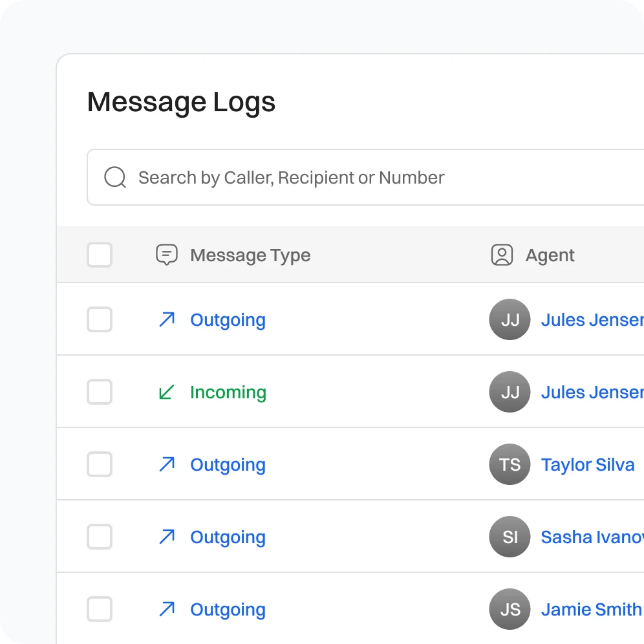Sort by the Agent column header
This screenshot has height=644, width=644.
coord(550,255)
